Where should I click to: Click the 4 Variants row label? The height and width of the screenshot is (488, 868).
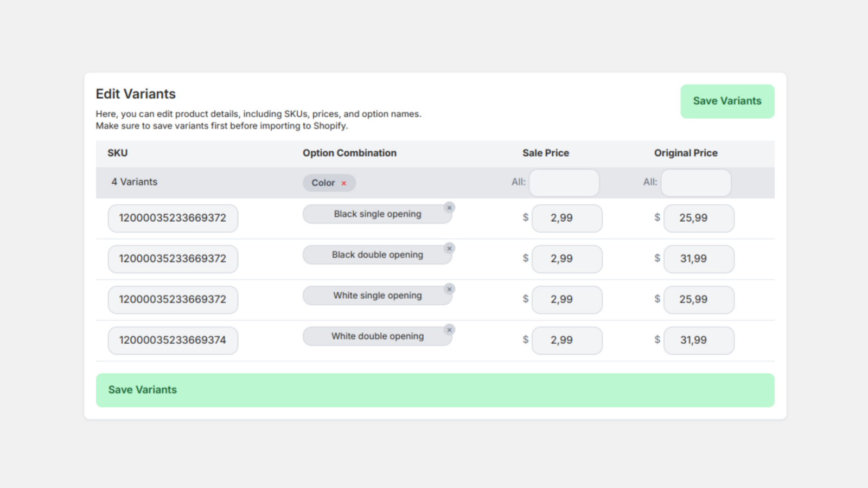coord(134,182)
